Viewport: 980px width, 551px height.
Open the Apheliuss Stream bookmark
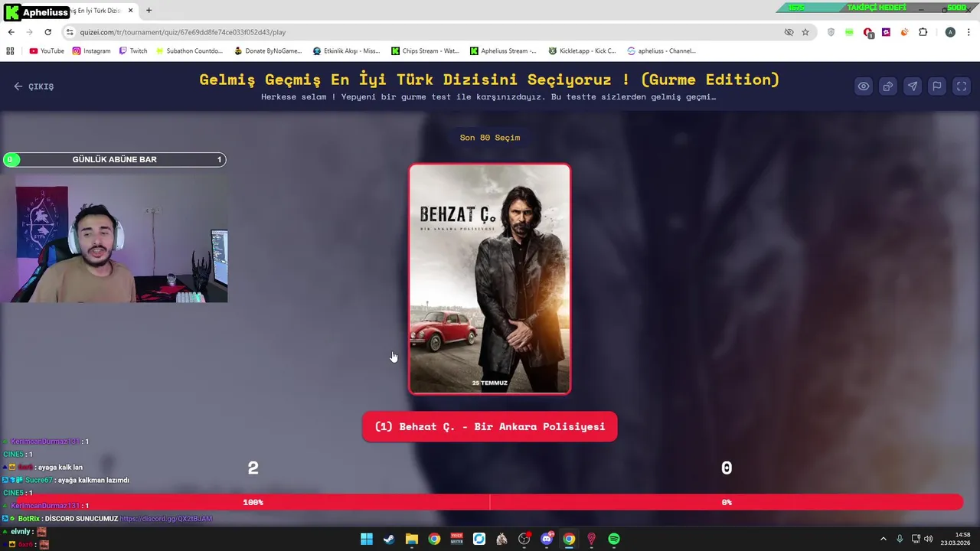(x=503, y=51)
